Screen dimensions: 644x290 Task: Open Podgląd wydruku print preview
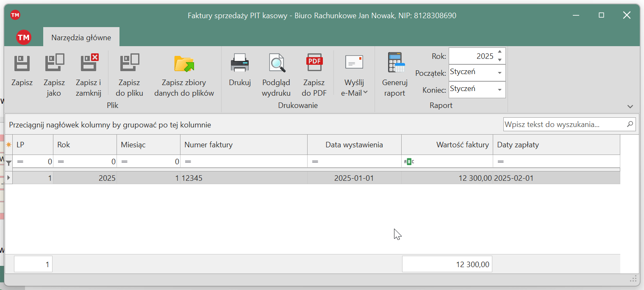click(276, 64)
